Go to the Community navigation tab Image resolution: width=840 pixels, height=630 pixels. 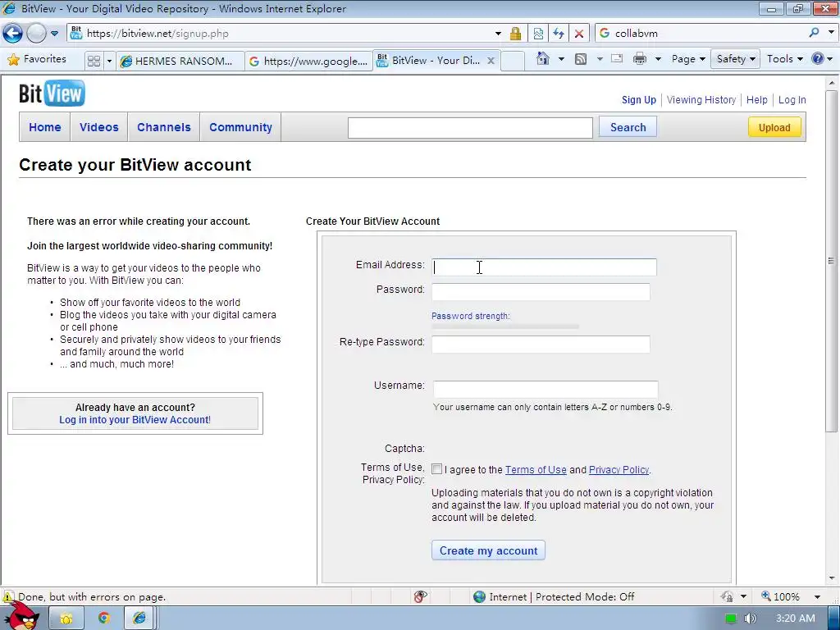pos(240,127)
